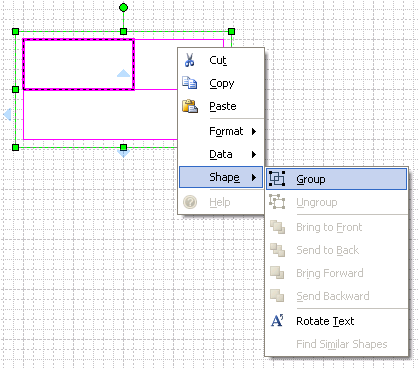Select Rotate Text entry
Image resolution: width=418 pixels, height=368 pixels.
pyautogui.click(x=337, y=321)
